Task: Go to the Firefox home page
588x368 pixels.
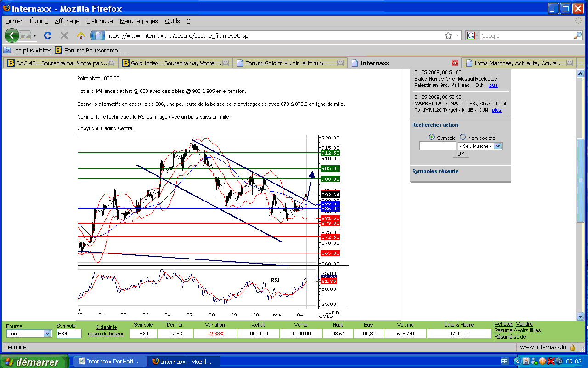Action: tap(81, 35)
